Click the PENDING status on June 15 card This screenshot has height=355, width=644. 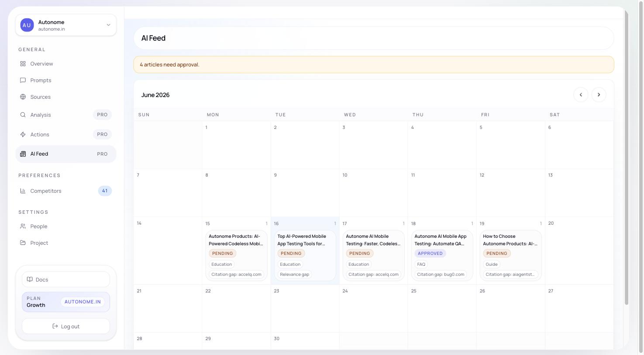pyautogui.click(x=222, y=254)
